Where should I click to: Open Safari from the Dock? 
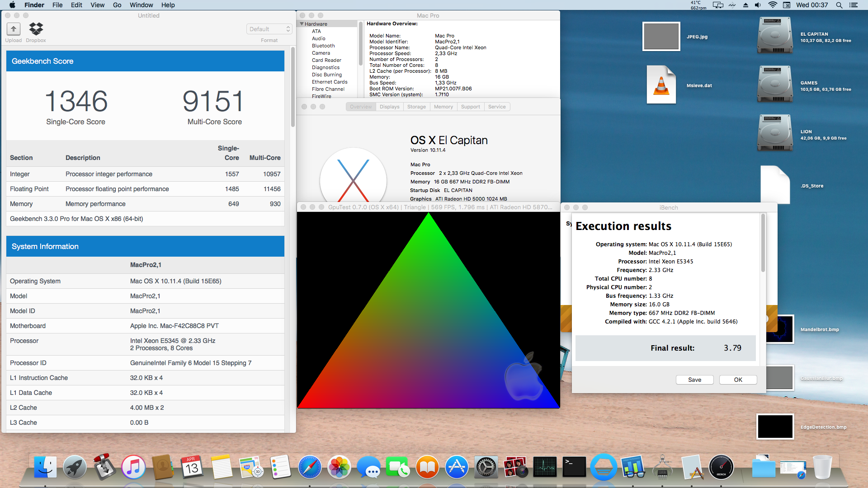[x=310, y=467]
